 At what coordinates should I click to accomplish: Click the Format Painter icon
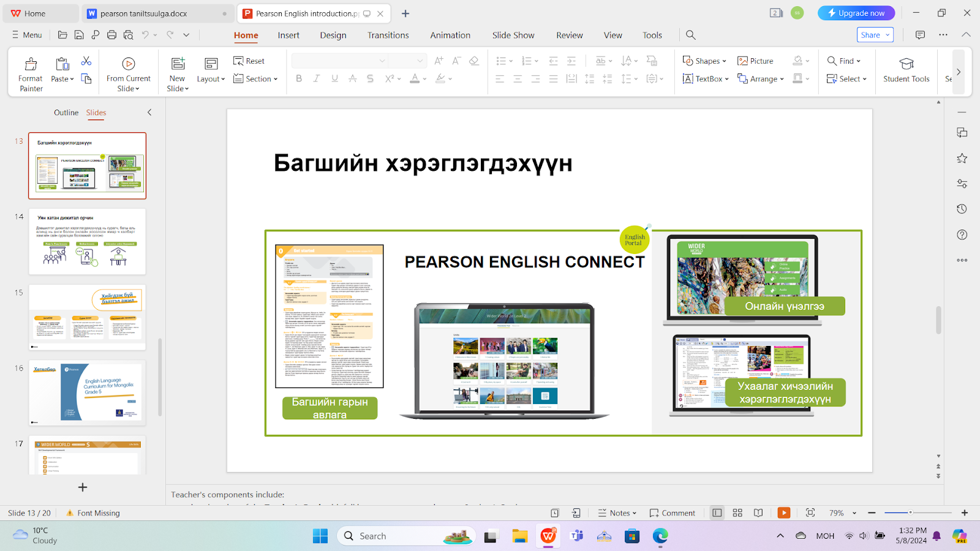coord(31,64)
